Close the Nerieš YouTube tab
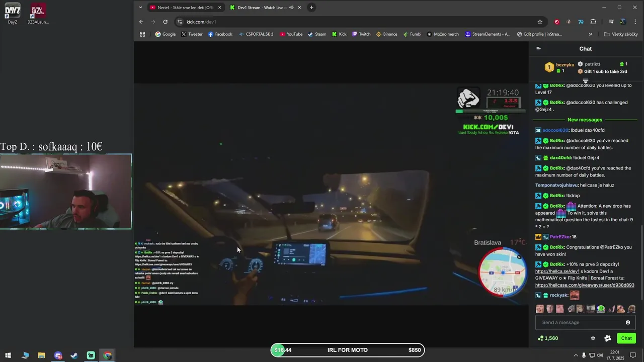The width and height of the screenshot is (644, 362). point(219,8)
